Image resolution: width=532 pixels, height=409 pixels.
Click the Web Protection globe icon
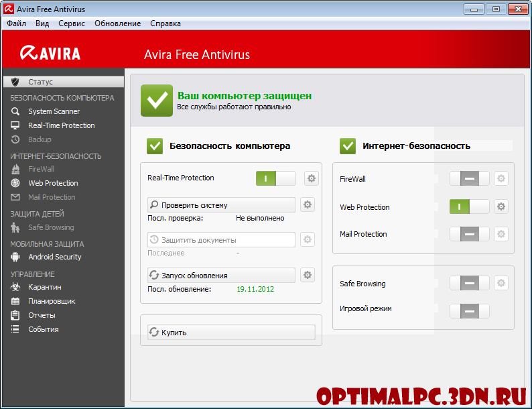pyautogui.click(x=15, y=183)
